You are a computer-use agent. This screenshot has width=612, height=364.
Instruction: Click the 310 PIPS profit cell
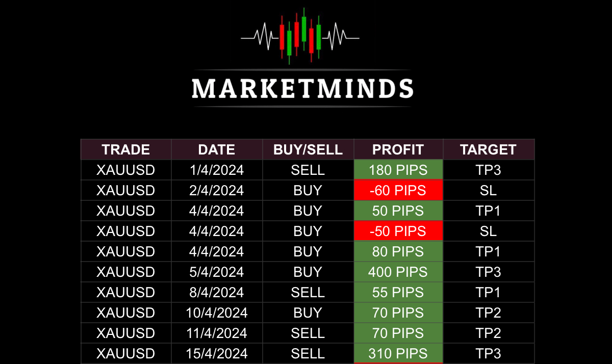[x=398, y=353]
